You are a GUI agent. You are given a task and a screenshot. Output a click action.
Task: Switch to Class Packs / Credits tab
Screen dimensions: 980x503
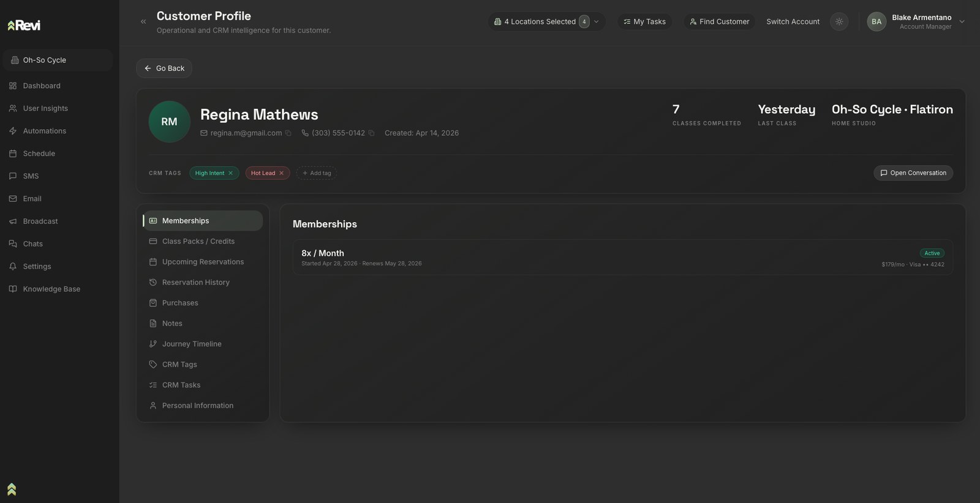click(203, 242)
